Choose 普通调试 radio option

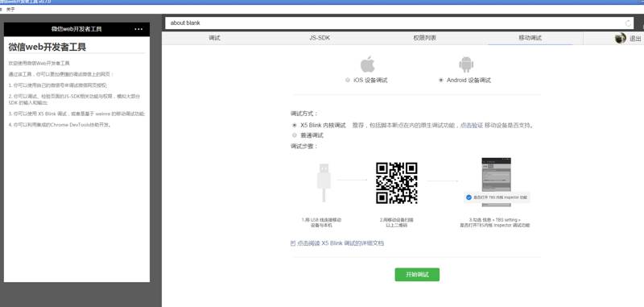pos(294,135)
